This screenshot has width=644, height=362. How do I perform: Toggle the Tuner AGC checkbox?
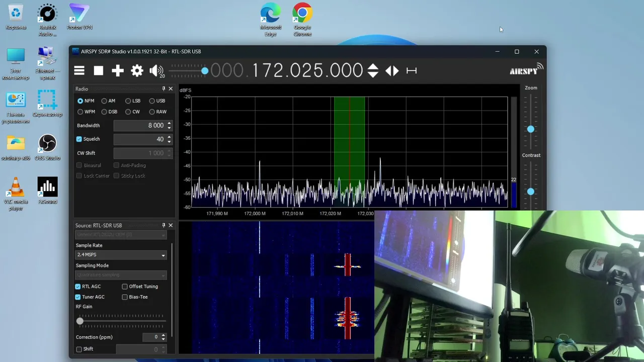pyautogui.click(x=78, y=297)
